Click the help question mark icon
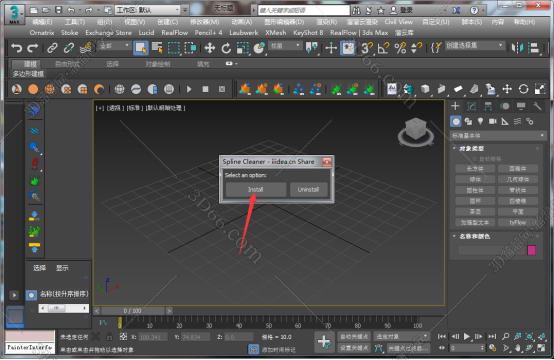 474,10
